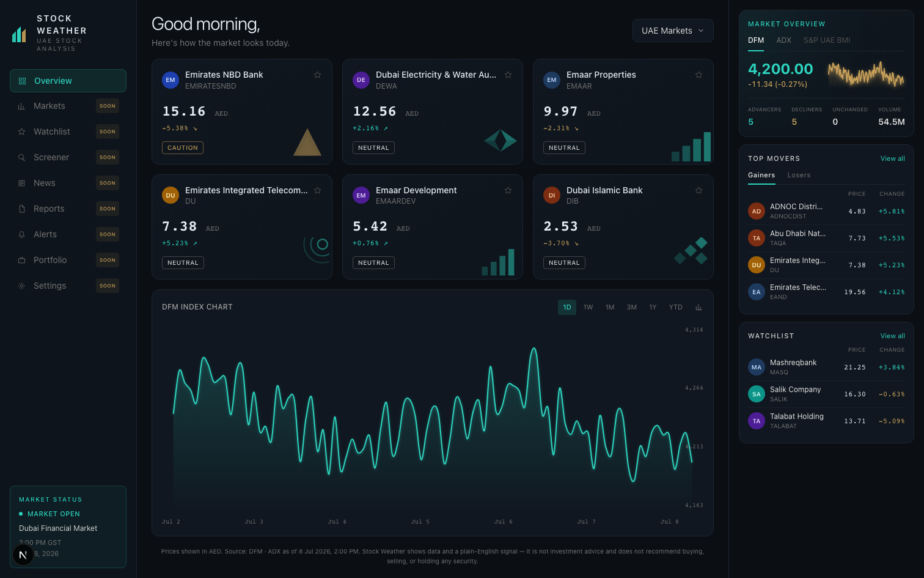This screenshot has height=578, width=924.
Task: Star the Emirates NBD Bank card
Action: coord(317,75)
